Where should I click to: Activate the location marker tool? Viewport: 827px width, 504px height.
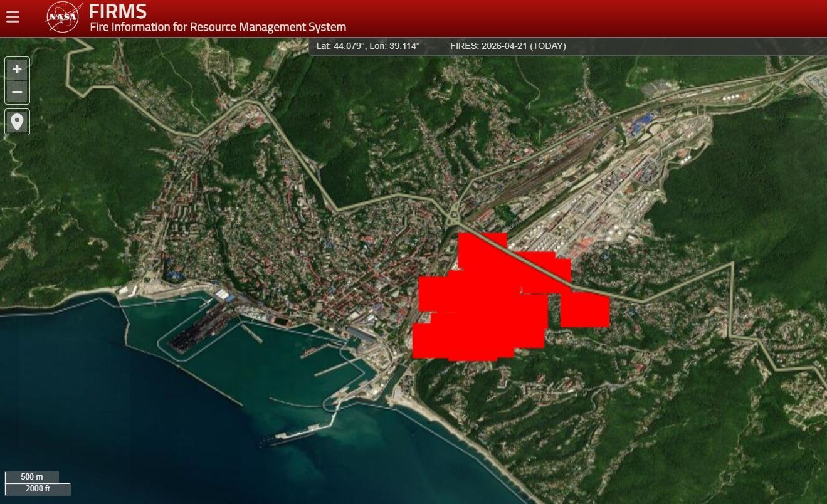(17, 122)
